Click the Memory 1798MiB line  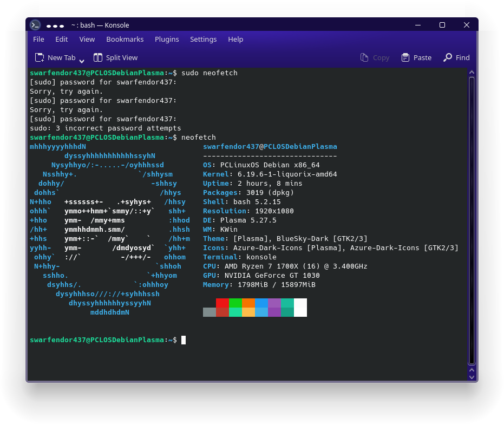click(259, 285)
